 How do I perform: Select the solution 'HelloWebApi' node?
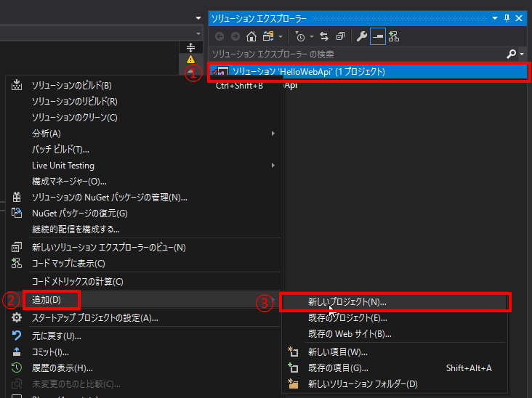[368, 71]
